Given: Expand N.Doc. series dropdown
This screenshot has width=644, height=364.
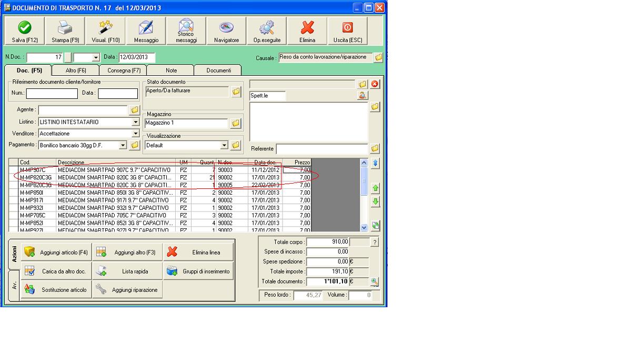Looking at the screenshot, I should (96, 57).
